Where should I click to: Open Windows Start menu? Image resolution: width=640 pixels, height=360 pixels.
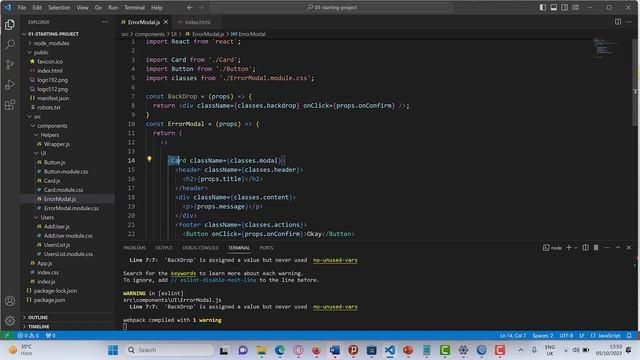click(113, 350)
